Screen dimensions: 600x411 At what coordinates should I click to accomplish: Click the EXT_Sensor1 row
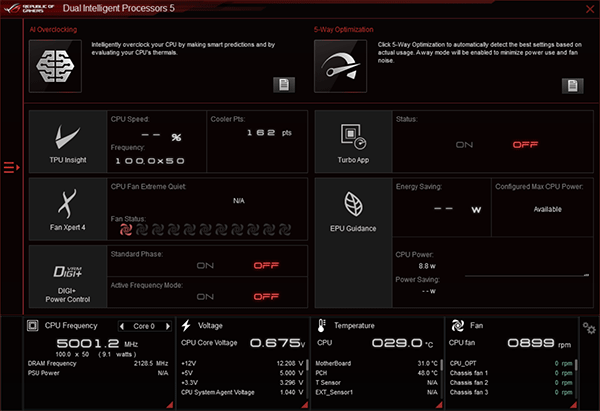tap(376, 392)
